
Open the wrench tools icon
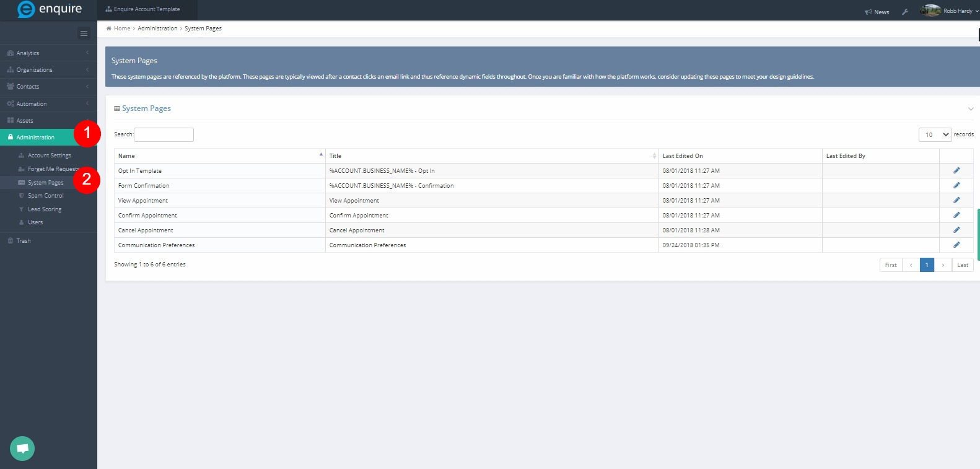point(905,12)
